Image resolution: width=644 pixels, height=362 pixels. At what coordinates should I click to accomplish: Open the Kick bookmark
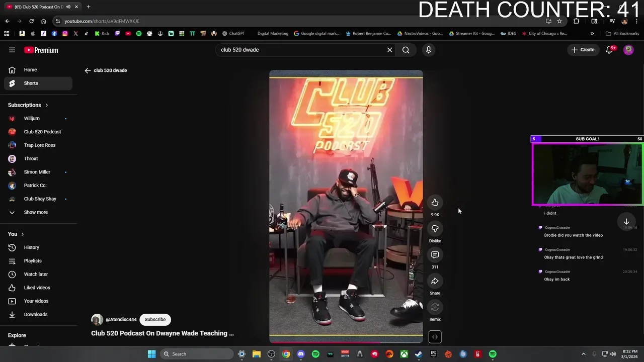click(102, 34)
